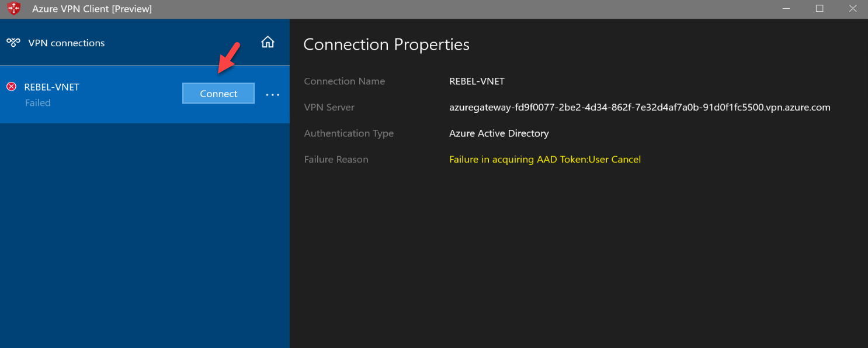This screenshot has height=348, width=868.
Task: Select the VPN Server address text
Action: 639,107
